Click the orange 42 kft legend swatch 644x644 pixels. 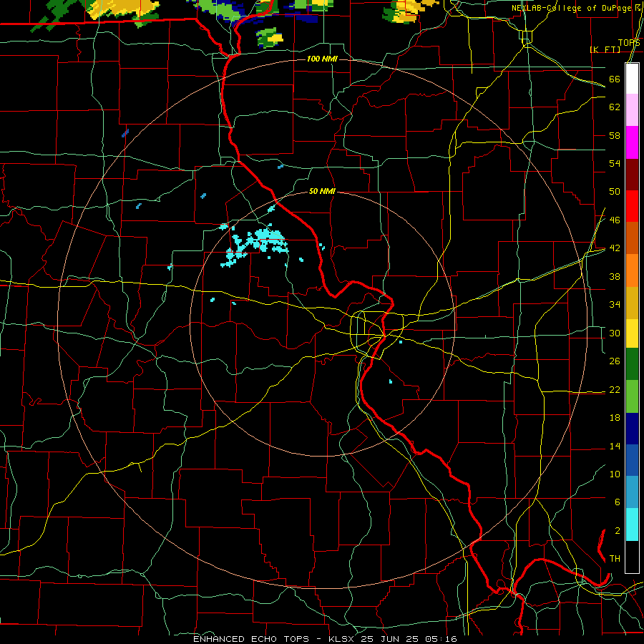632,270
